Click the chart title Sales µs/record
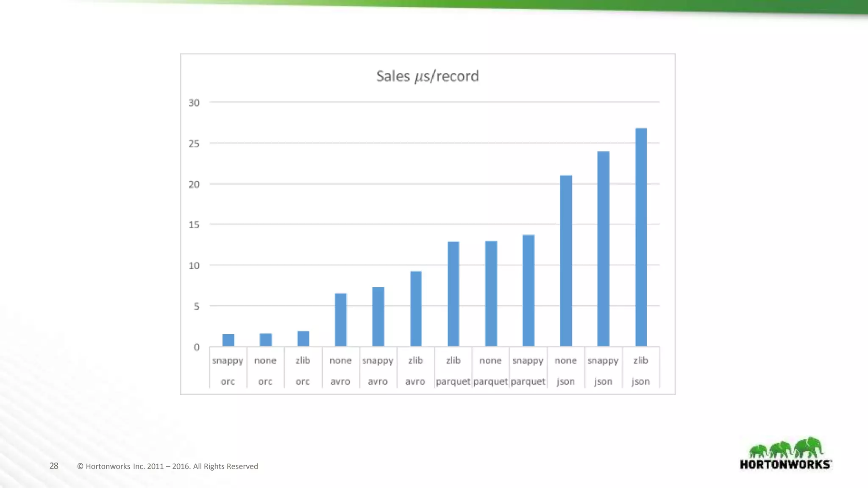Viewport: 868px width, 488px height. [427, 76]
